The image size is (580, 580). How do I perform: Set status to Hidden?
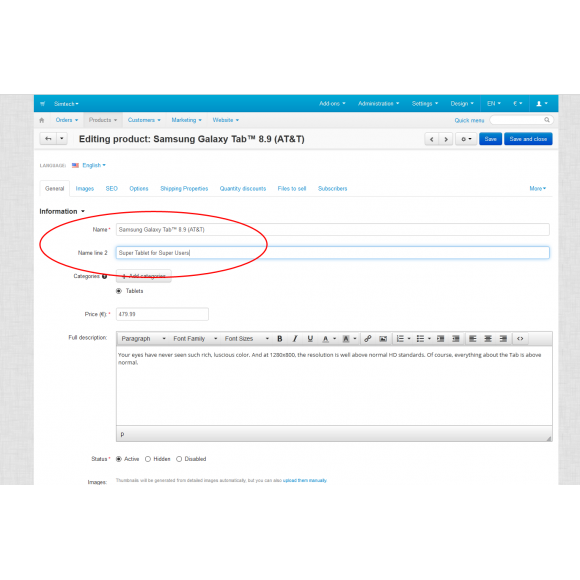pyautogui.click(x=148, y=459)
